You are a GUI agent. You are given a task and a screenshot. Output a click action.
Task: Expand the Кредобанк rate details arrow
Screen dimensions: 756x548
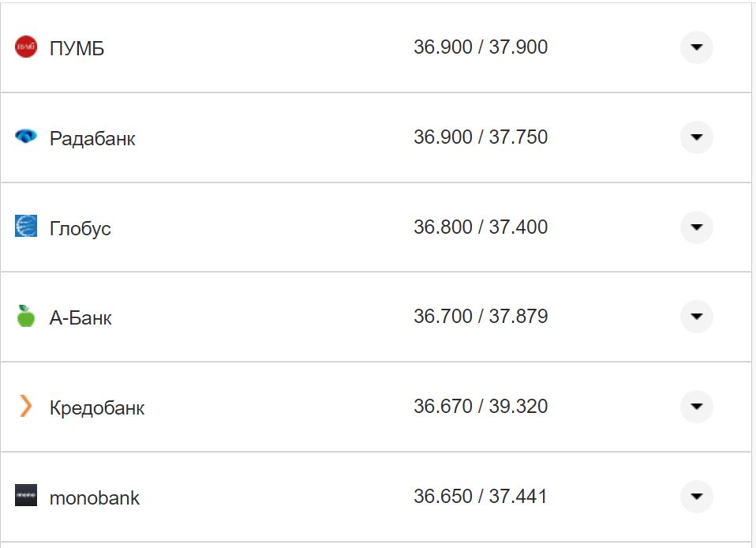point(696,407)
